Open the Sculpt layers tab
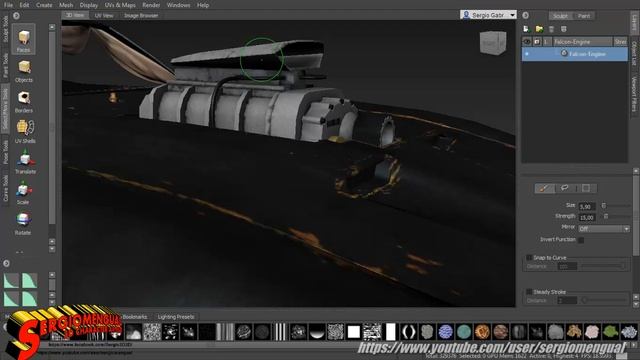The width and height of the screenshot is (640, 360). point(560,16)
